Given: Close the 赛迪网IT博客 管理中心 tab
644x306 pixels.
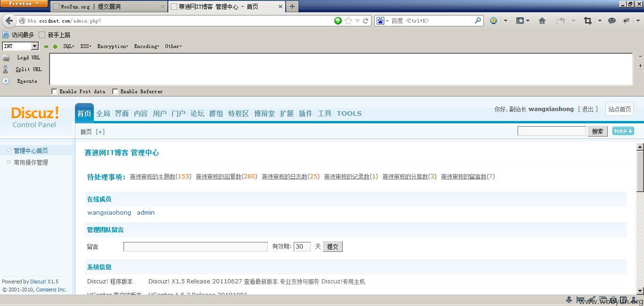Looking at the screenshot, I should (x=281, y=7).
